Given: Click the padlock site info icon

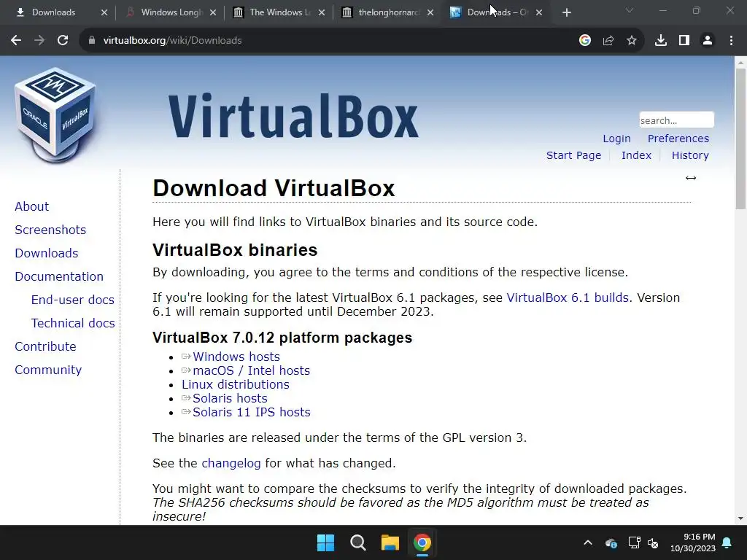Looking at the screenshot, I should pos(92,41).
